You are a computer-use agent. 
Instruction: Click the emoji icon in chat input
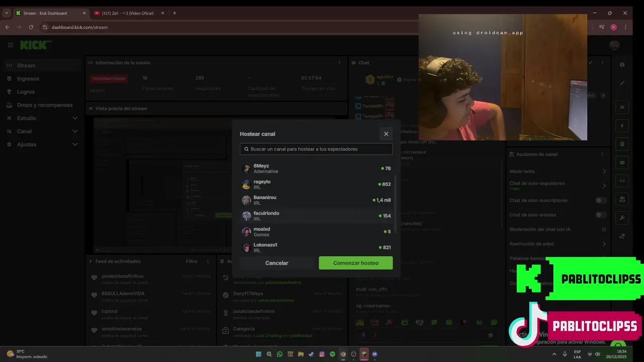(491, 335)
